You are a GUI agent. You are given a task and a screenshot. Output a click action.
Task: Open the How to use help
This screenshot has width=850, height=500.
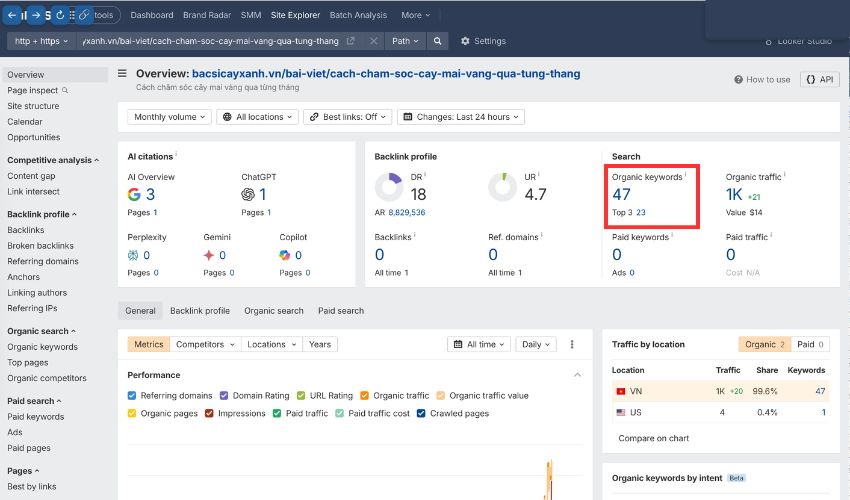click(x=762, y=80)
